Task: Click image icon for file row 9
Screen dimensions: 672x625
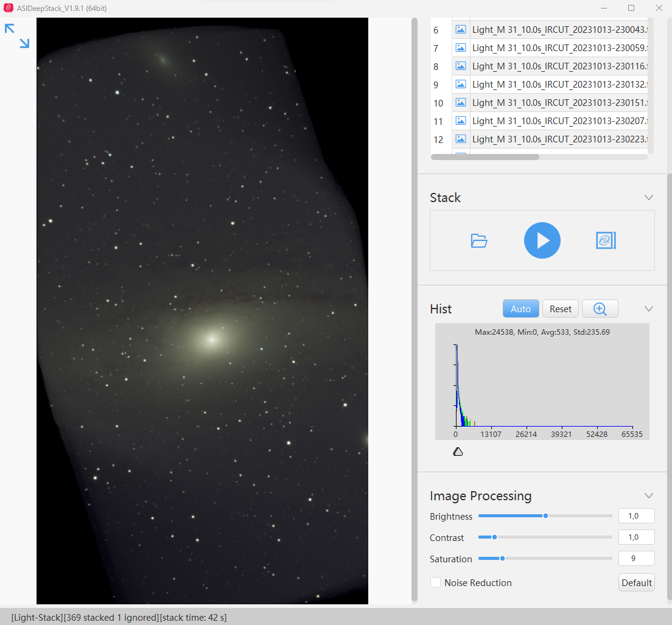Action: pyautogui.click(x=461, y=85)
